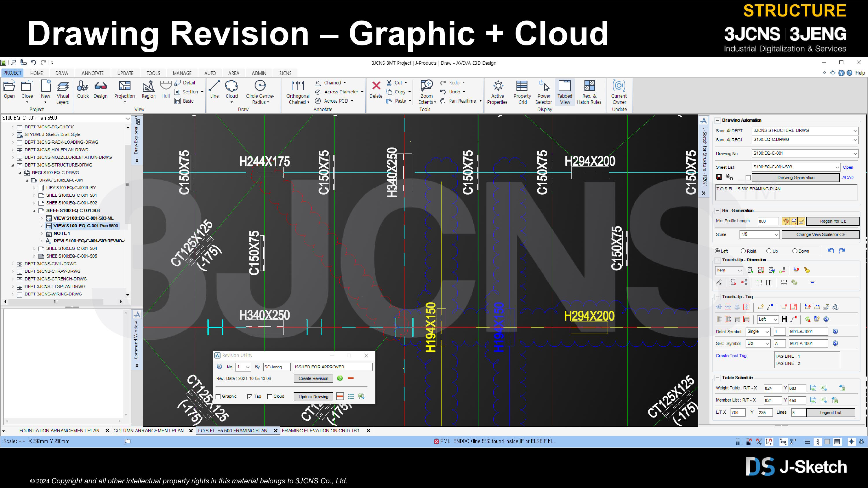Viewport: 868px width, 488px height.
Task: Open the revision No dropdown
Action: click(x=248, y=367)
